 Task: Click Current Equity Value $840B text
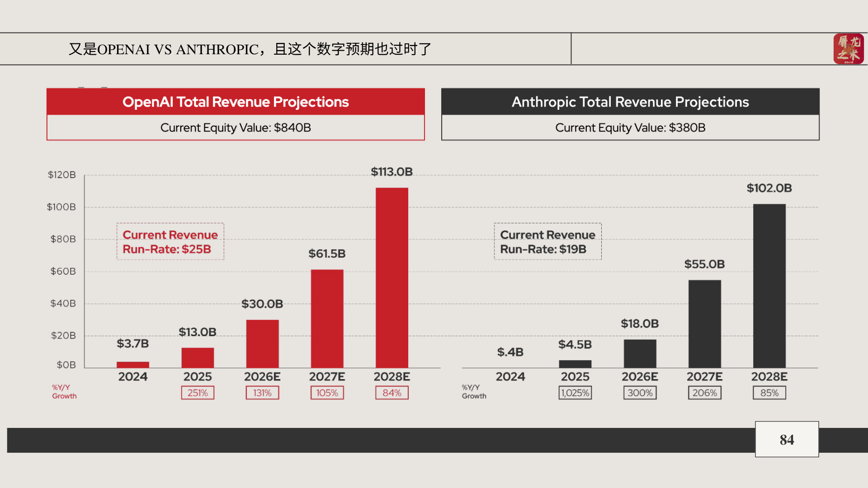pyautogui.click(x=236, y=128)
